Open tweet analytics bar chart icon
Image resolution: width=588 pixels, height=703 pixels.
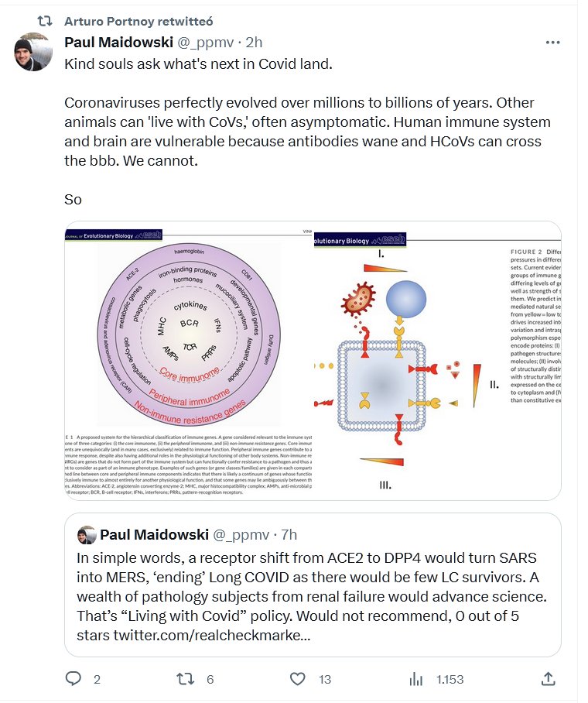(x=415, y=679)
